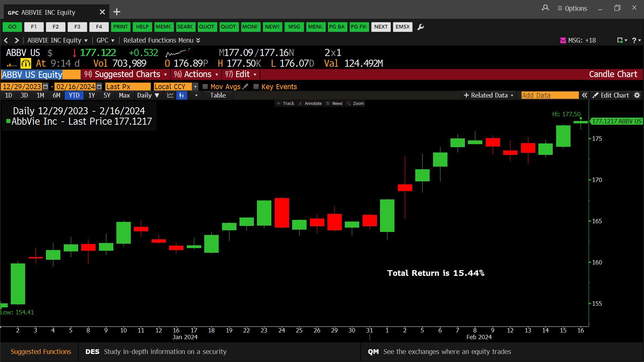Click the yellow gauge icon beside At
Viewport: 644px width, 362px height.
[26, 63]
